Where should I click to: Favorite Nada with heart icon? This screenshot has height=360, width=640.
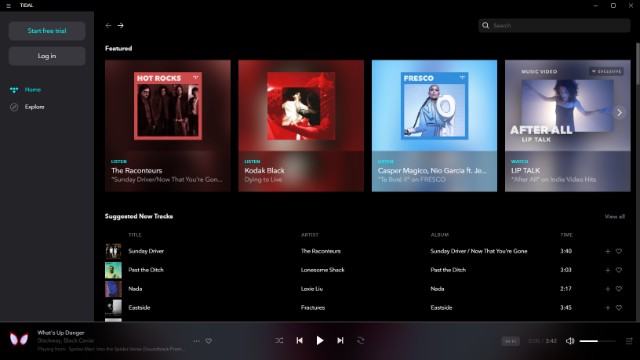coord(619,289)
